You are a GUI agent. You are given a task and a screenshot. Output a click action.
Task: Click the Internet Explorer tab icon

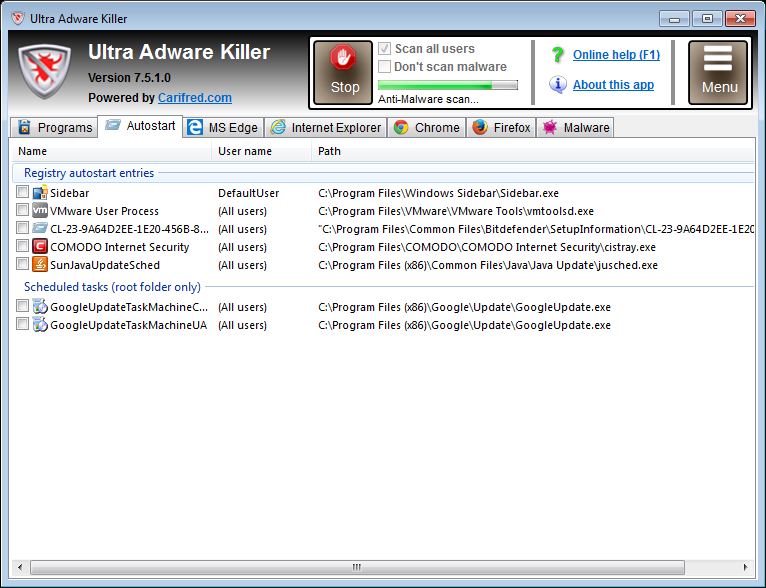pyautogui.click(x=278, y=127)
